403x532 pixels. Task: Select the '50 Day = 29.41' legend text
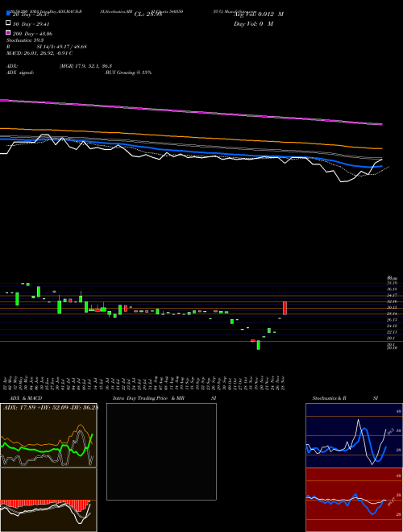31,24
